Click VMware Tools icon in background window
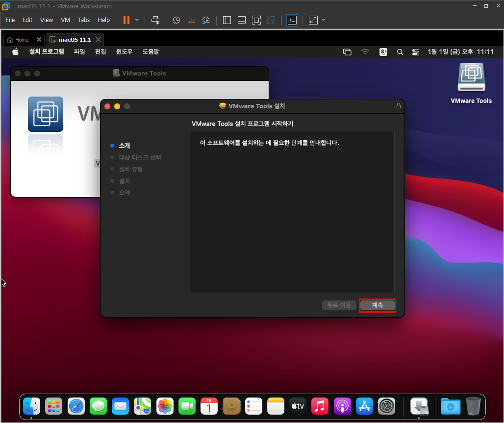504x423 pixels. click(46, 114)
